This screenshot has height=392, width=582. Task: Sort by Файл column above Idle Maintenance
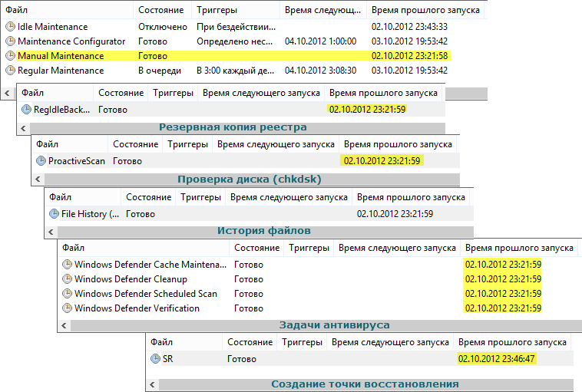pyautogui.click(x=67, y=10)
